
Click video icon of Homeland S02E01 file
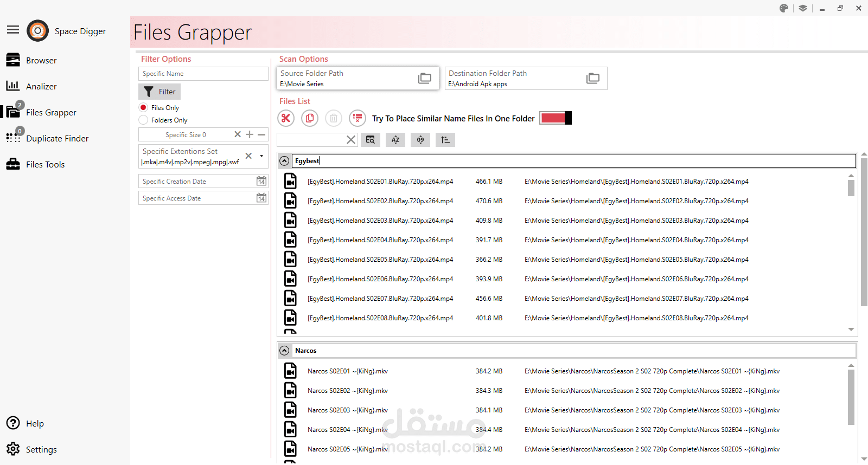point(291,181)
